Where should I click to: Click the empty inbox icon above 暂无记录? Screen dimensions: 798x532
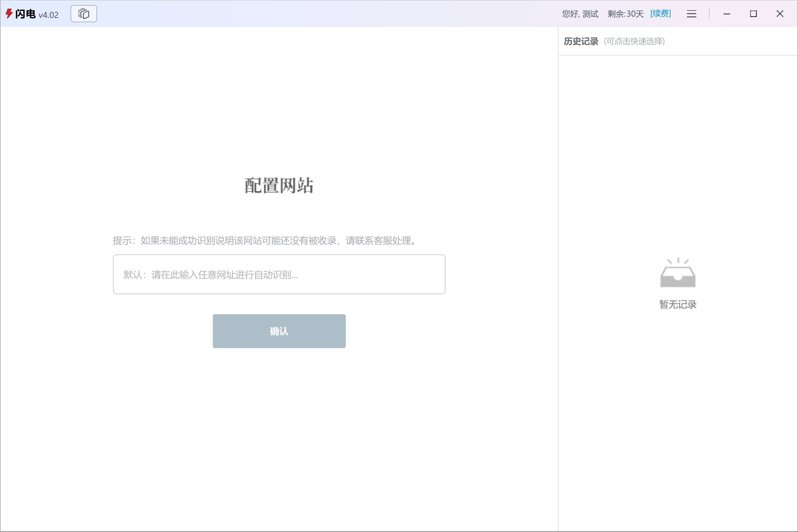click(x=678, y=272)
